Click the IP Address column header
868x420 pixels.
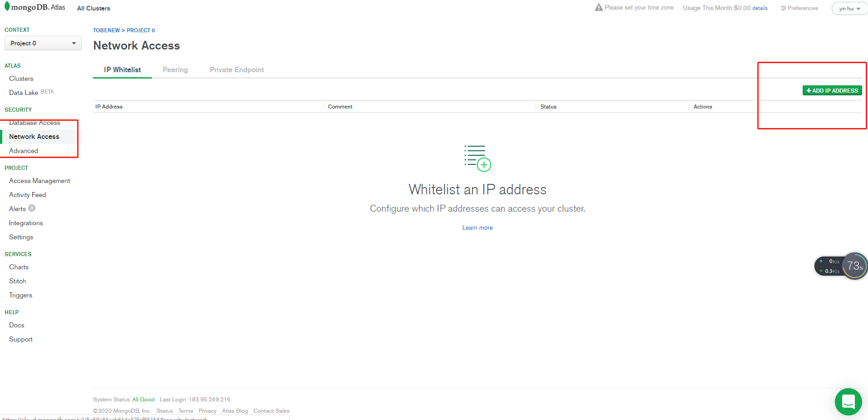click(x=109, y=107)
